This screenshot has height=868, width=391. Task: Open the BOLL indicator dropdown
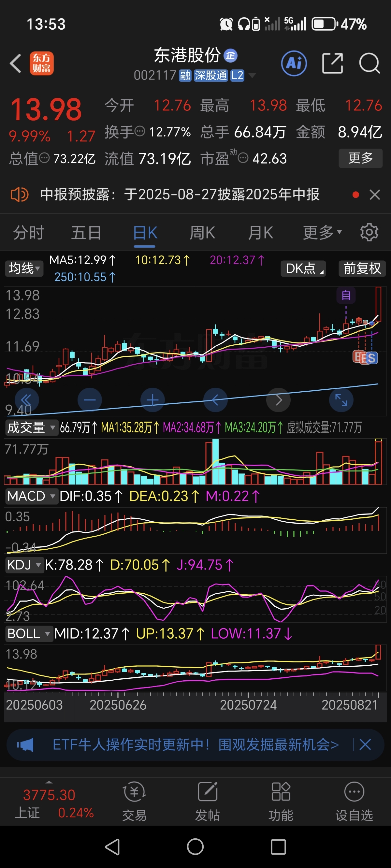pyautogui.click(x=29, y=634)
